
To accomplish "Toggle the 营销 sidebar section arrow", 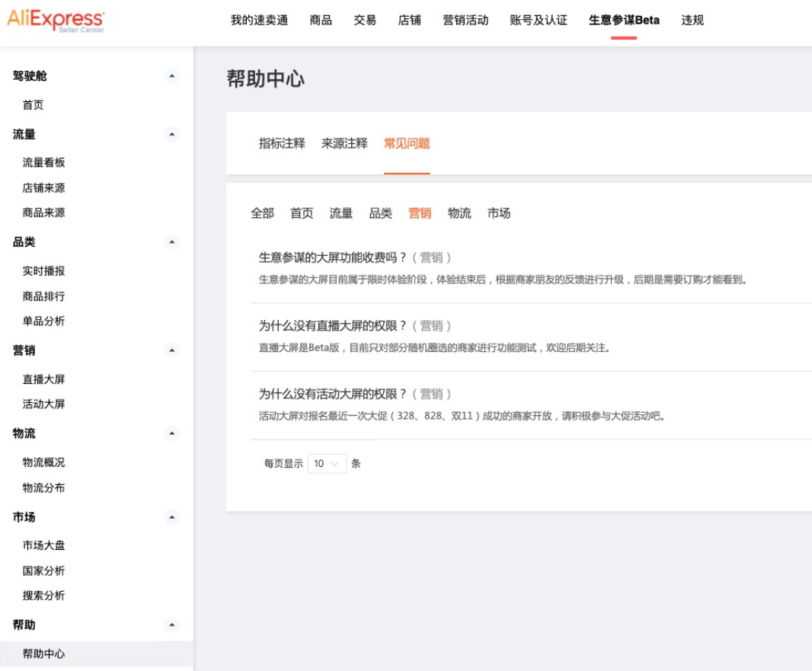I will pyautogui.click(x=172, y=350).
